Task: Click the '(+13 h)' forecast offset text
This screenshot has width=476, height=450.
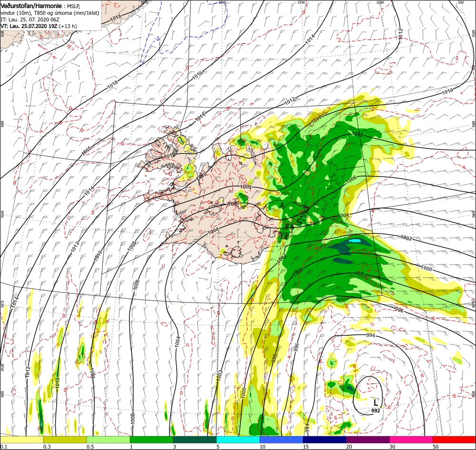Action: click(x=68, y=26)
